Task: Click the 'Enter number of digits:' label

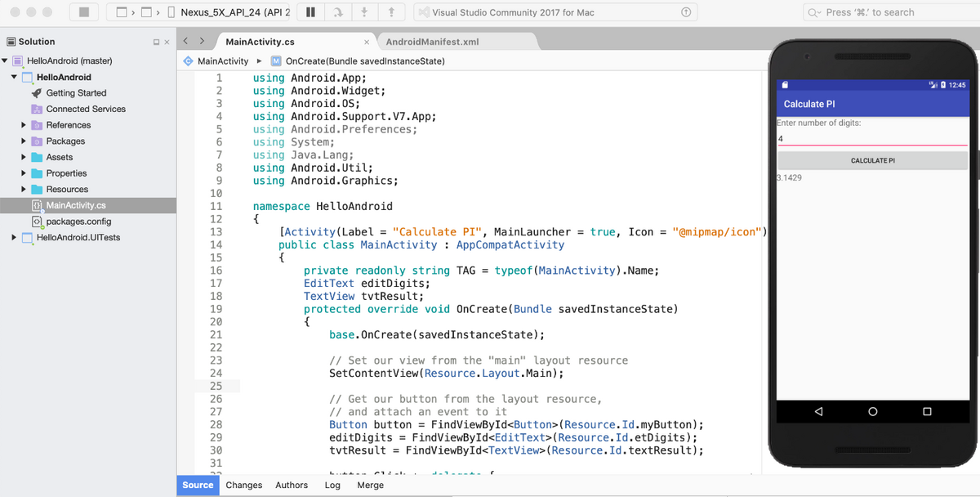Action: click(x=819, y=123)
